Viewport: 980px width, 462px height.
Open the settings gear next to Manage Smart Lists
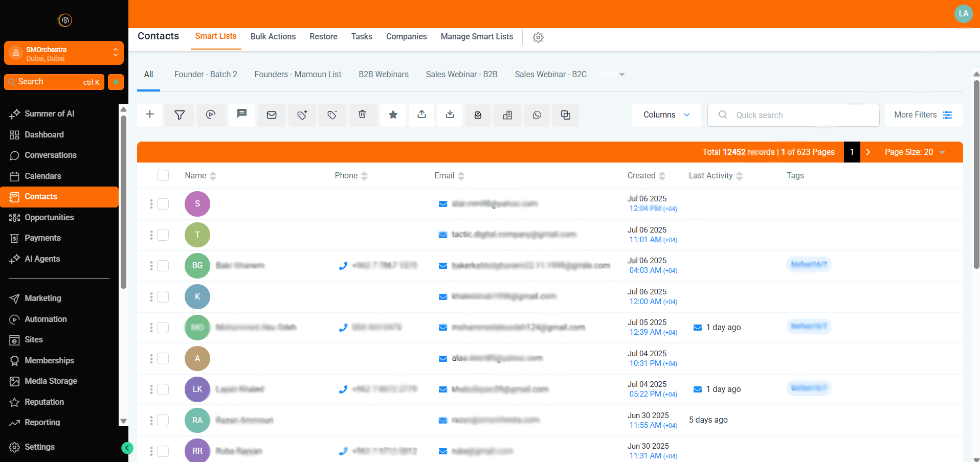click(x=538, y=37)
